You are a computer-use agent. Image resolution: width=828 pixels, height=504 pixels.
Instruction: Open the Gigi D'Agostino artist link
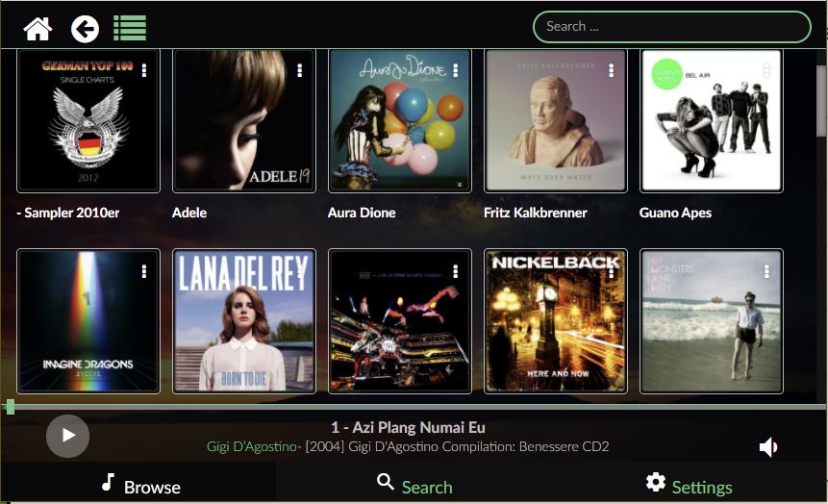click(251, 446)
